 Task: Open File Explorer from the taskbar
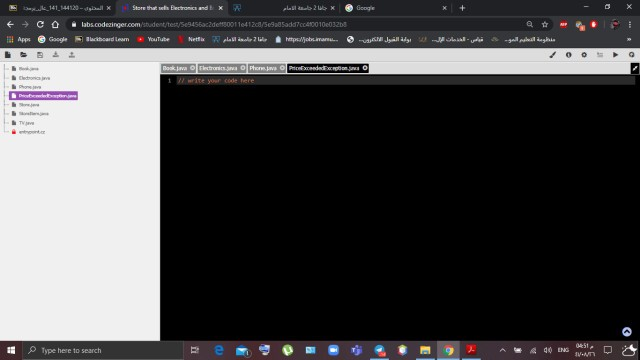pos(425,350)
